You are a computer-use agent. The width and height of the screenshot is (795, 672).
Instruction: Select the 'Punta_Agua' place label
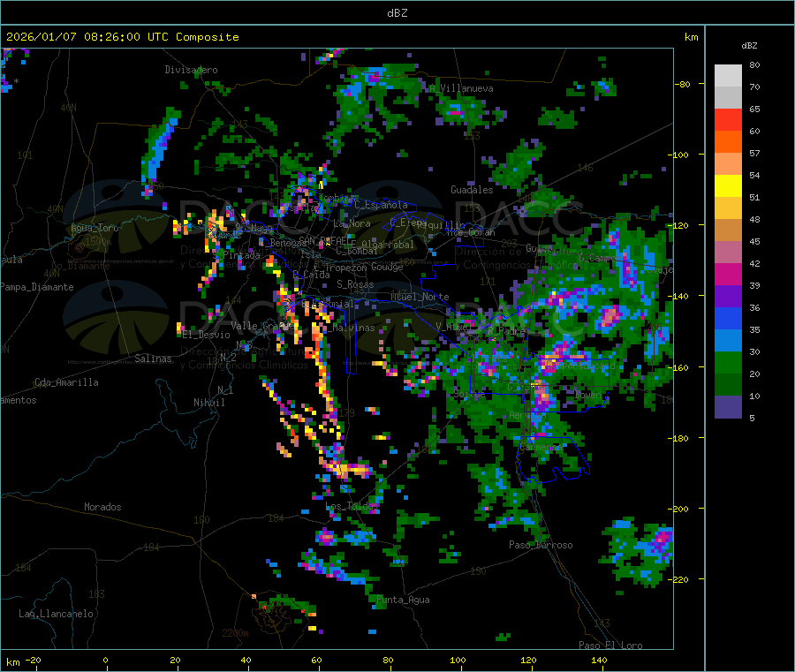403,600
